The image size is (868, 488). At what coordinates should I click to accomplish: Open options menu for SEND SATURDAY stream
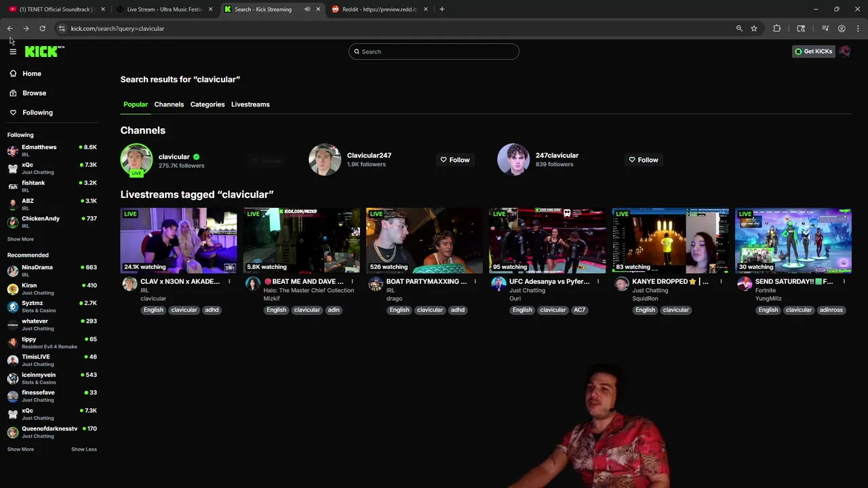[x=844, y=281]
